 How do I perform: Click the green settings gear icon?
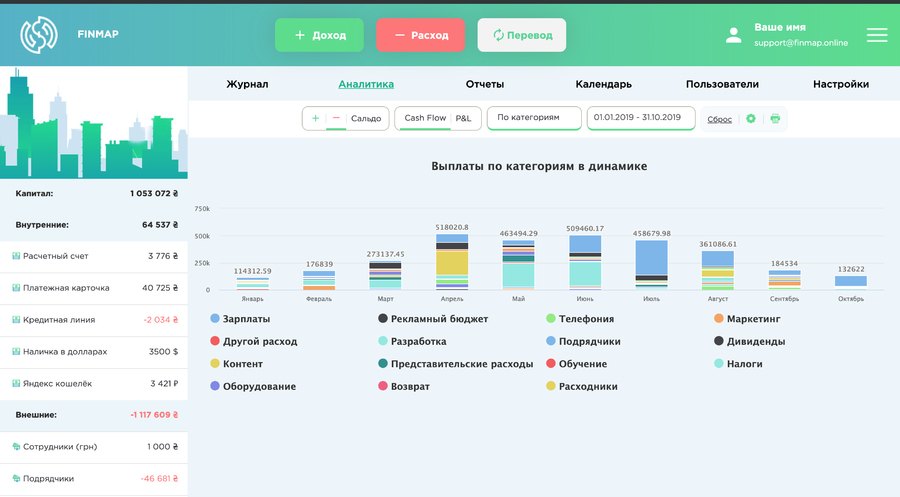[x=751, y=119]
